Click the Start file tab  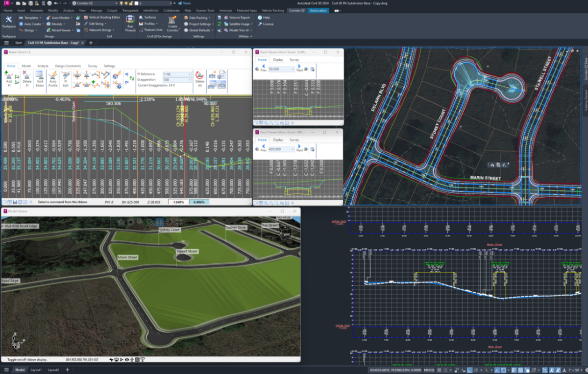[x=18, y=43]
